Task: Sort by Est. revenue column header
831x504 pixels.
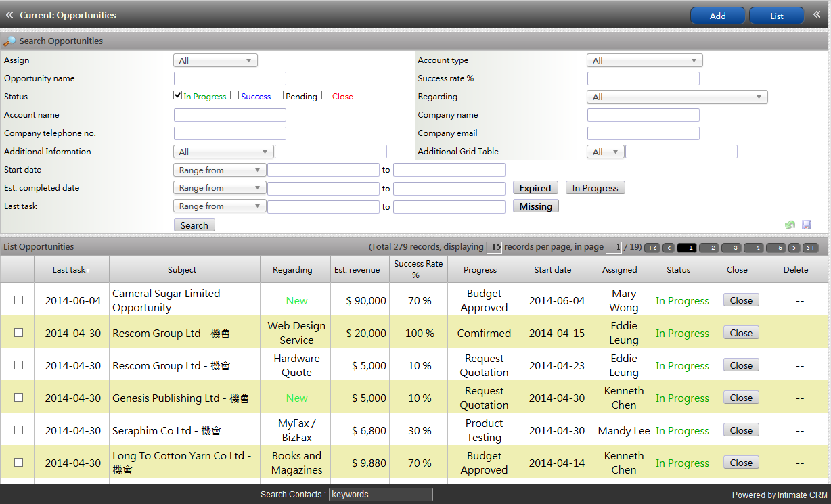Action: pyautogui.click(x=357, y=269)
